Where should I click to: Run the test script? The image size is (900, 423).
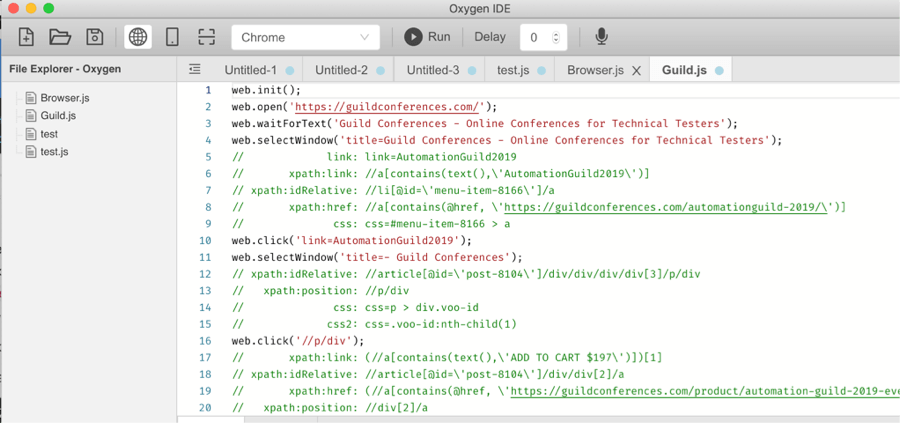[427, 37]
